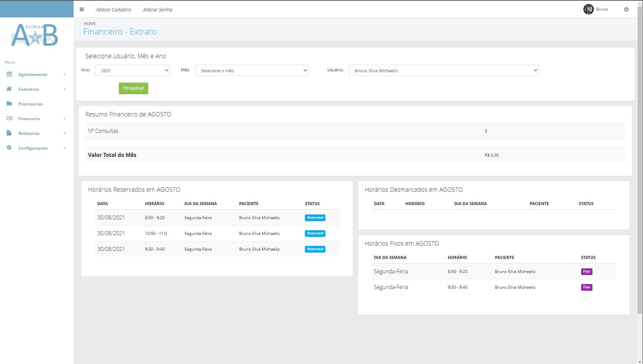Click Reserved badge for 9:30 - 9:40 reservation

[315, 249]
